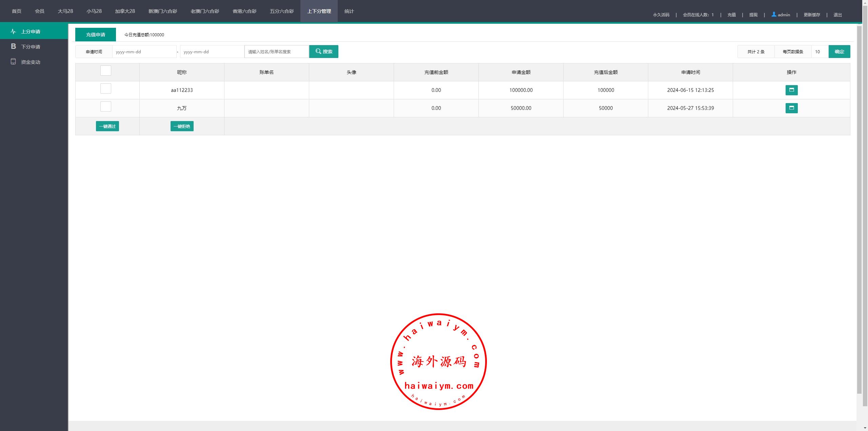Click the 资金变动 tablet icon
Viewport: 868px width, 431px height.
(x=13, y=62)
